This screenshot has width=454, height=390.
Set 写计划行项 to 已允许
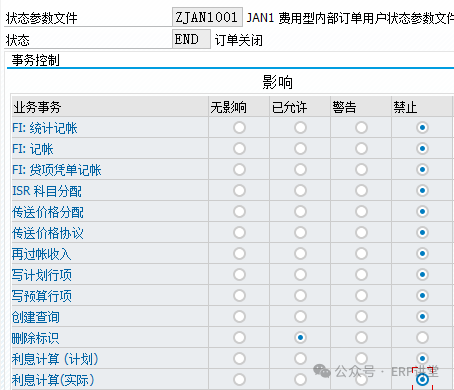(x=300, y=274)
